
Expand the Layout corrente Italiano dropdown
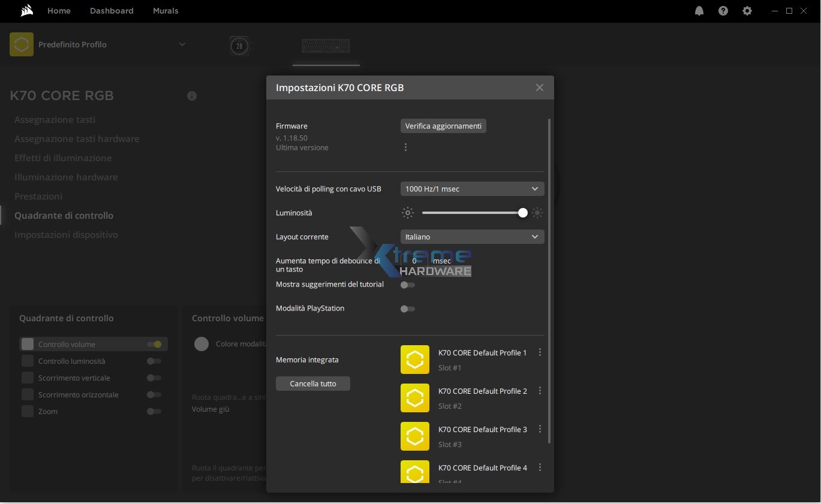coord(472,237)
